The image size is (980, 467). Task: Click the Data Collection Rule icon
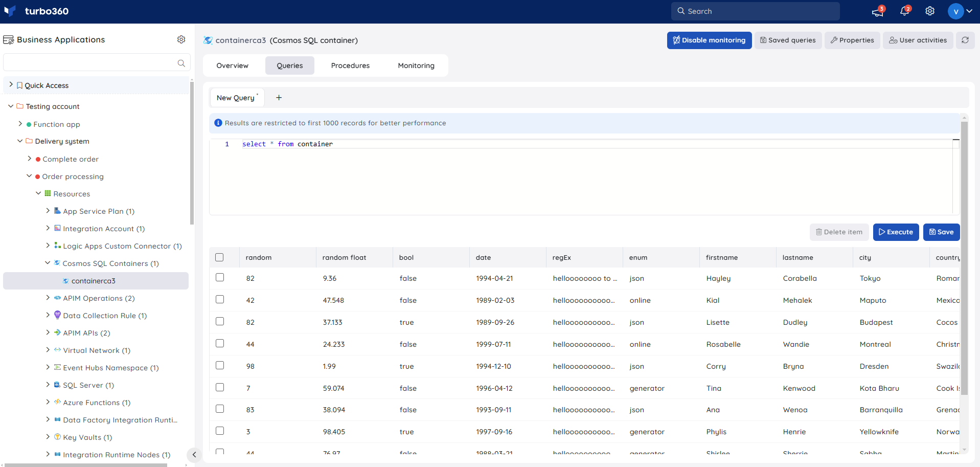pyautogui.click(x=57, y=315)
